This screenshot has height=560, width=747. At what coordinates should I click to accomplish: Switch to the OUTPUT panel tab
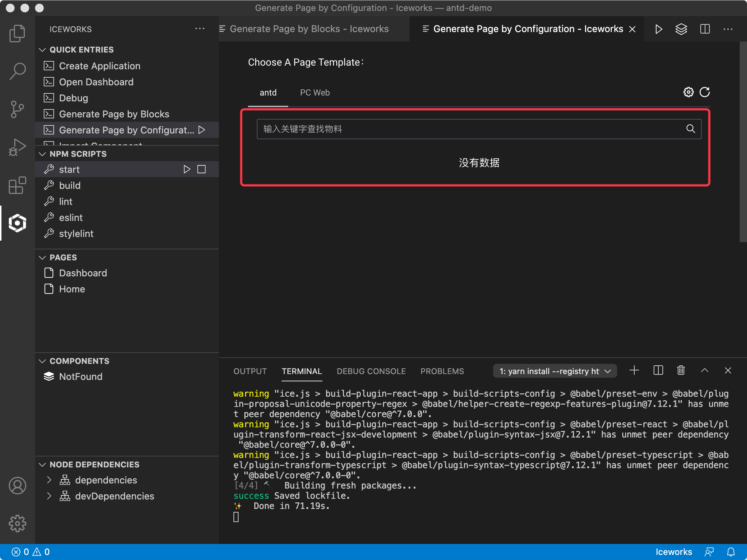point(249,371)
